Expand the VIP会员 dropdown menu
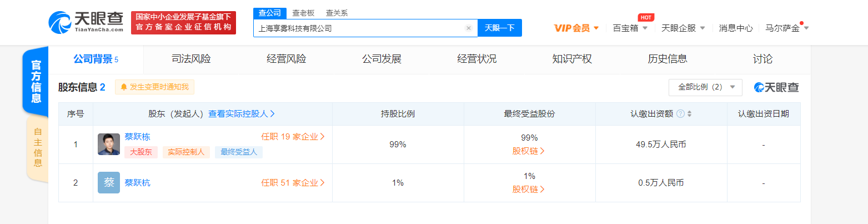Image resolution: width=868 pixels, height=224 pixels. 576,28
